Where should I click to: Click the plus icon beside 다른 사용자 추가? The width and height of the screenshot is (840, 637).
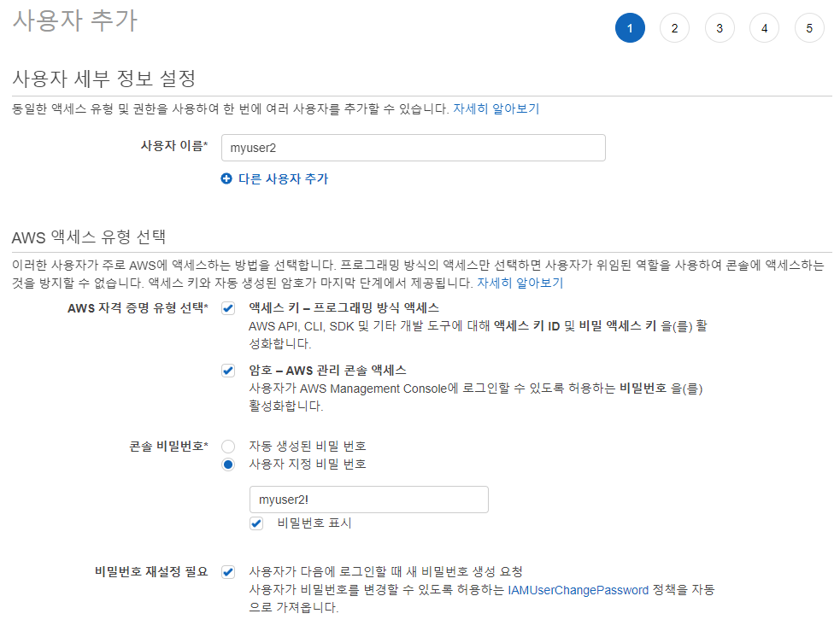(226, 178)
